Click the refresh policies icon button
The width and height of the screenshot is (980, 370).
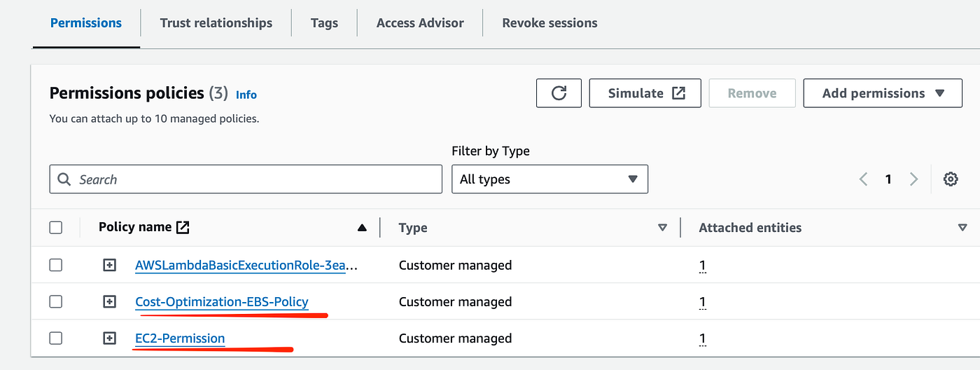point(559,93)
